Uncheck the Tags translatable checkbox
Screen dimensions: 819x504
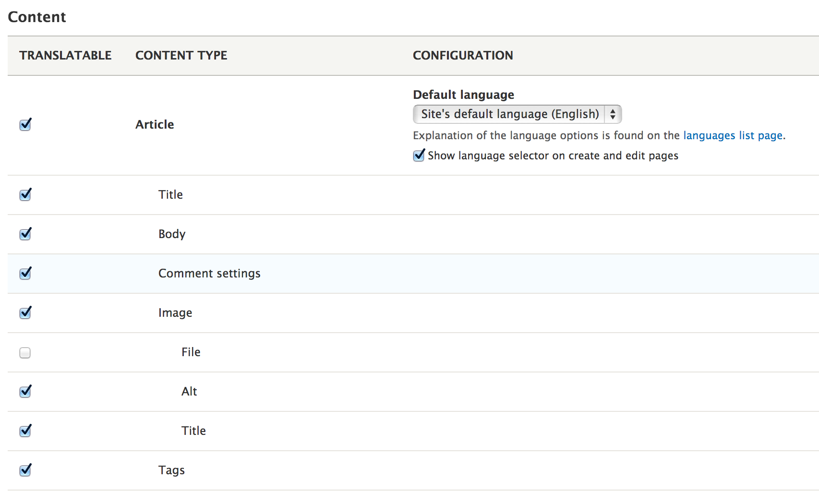[x=25, y=470]
